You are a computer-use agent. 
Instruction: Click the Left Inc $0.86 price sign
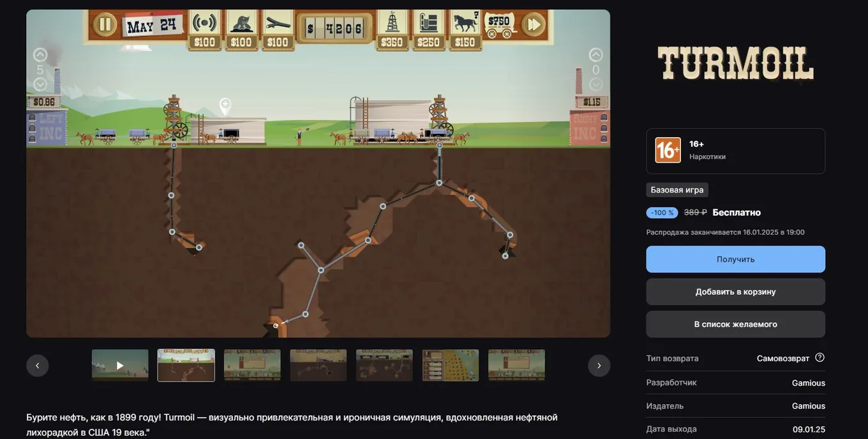tap(44, 102)
